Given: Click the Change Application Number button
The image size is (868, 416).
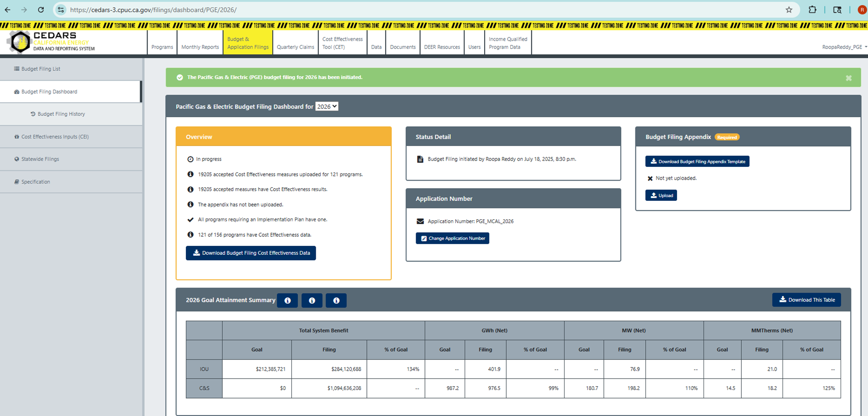Looking at the screenshot, I should [x=452, y=238].
